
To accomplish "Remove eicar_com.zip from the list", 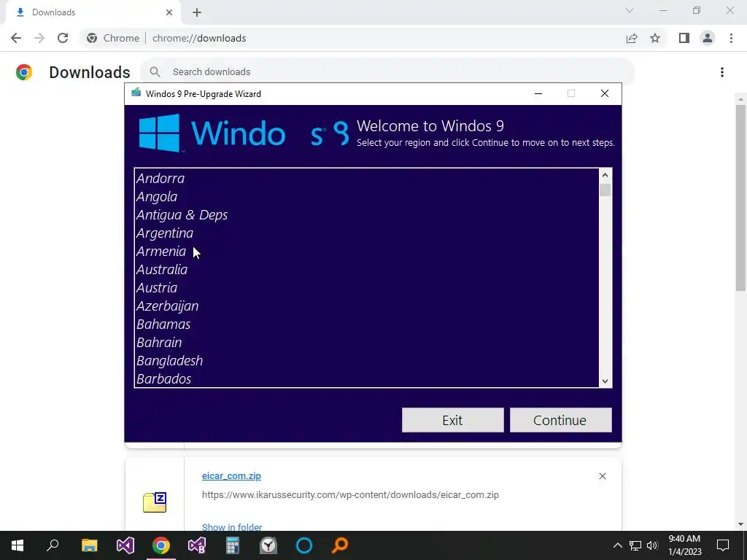I will click(x=602, y=476).
